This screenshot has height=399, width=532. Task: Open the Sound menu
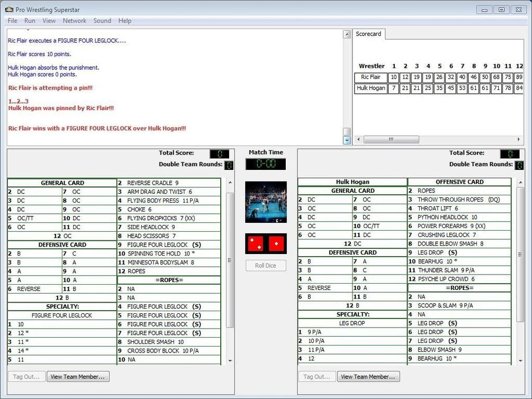pyautogui.click(x=102, y=21)
